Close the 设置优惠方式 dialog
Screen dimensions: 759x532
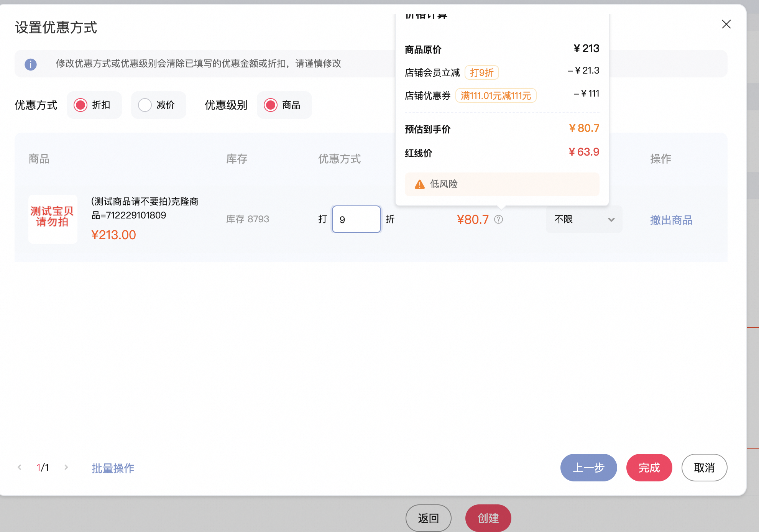point(726,25)
